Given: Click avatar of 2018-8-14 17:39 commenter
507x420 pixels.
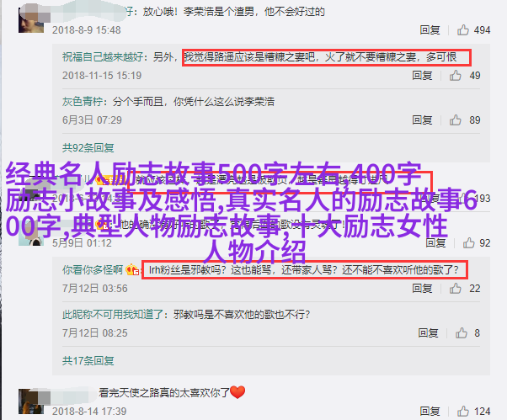Looking at the screenshot, I should (x=31, y=401).
